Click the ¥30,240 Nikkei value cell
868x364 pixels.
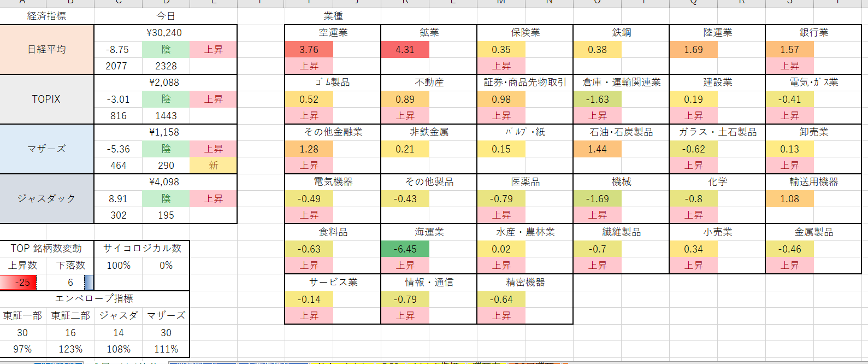point(166,33)
